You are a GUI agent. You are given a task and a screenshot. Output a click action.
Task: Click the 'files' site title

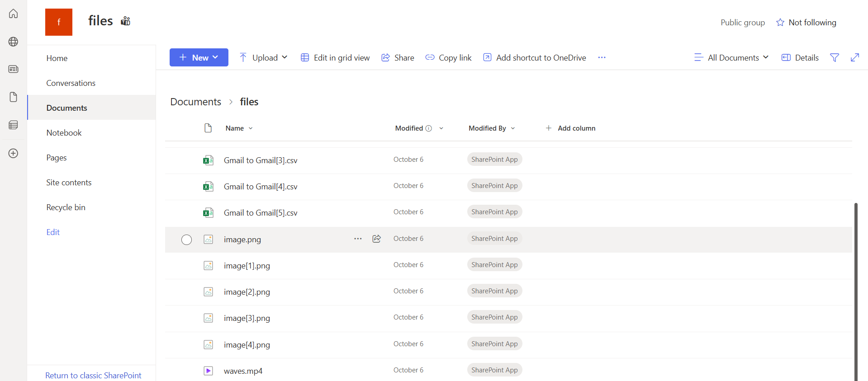point(100,21)
